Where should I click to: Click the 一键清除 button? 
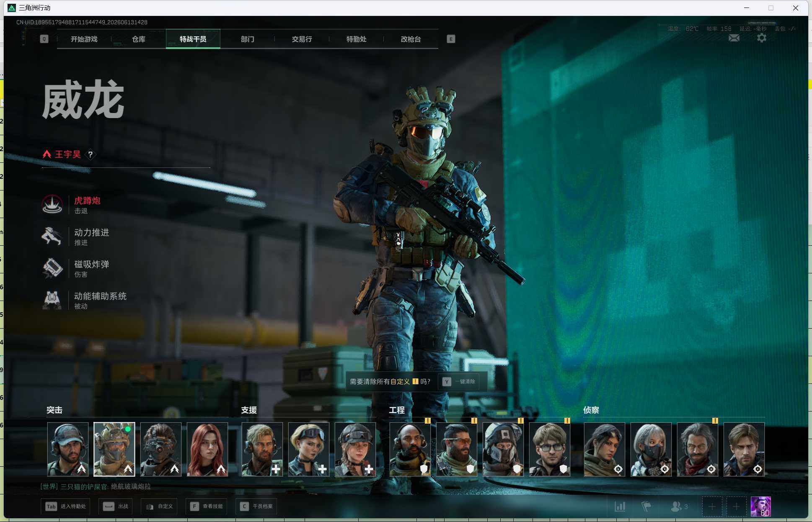pyautogui.click(x=459, y=382)
